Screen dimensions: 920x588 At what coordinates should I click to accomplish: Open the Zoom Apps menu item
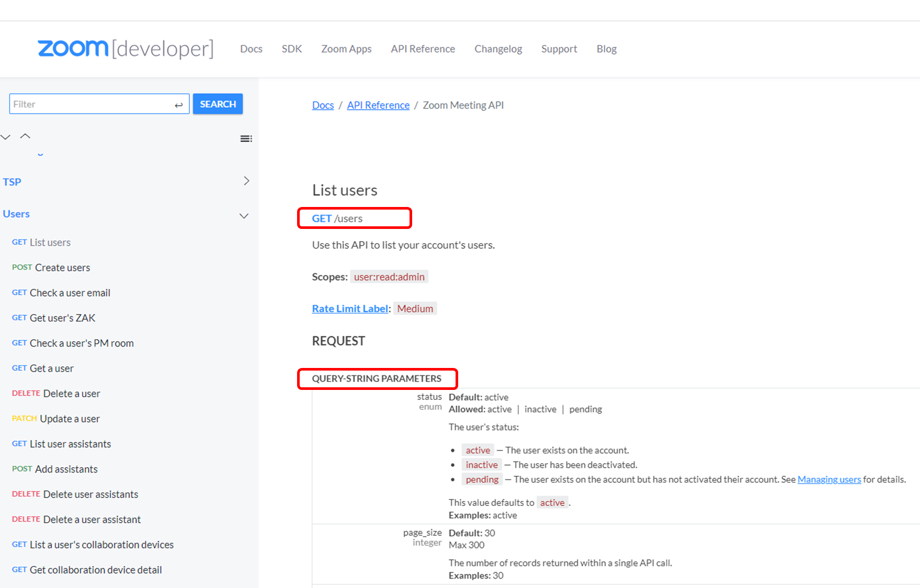point(346,49)
